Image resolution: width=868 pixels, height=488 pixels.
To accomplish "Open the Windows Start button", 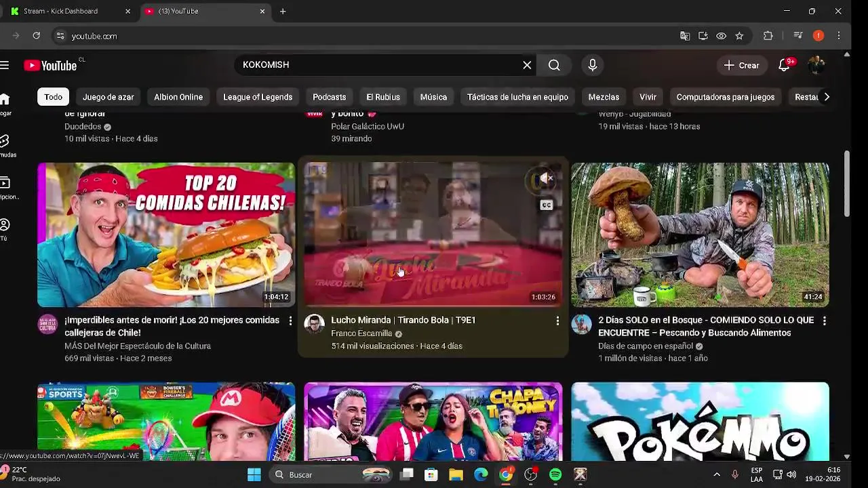I will [254, 474].
